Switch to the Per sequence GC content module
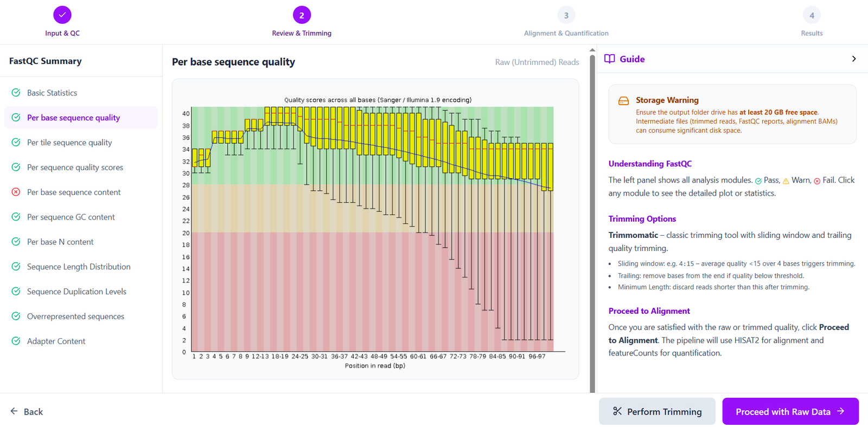Screen dimensions: 868x427 tap(81, 217)
